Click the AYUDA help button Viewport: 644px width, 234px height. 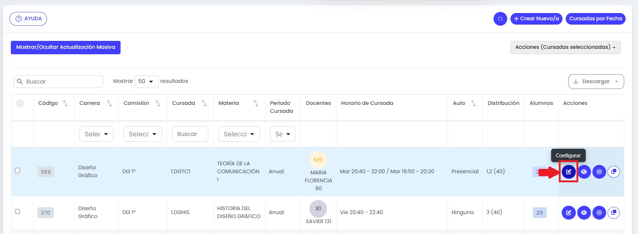[28, 19]
